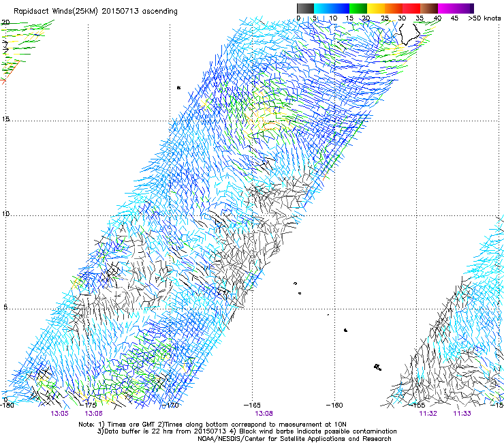Click the latitude label '5' on left axis
Image resolution: width=504 pixels, height=443 pixels.
coord(5,307)
